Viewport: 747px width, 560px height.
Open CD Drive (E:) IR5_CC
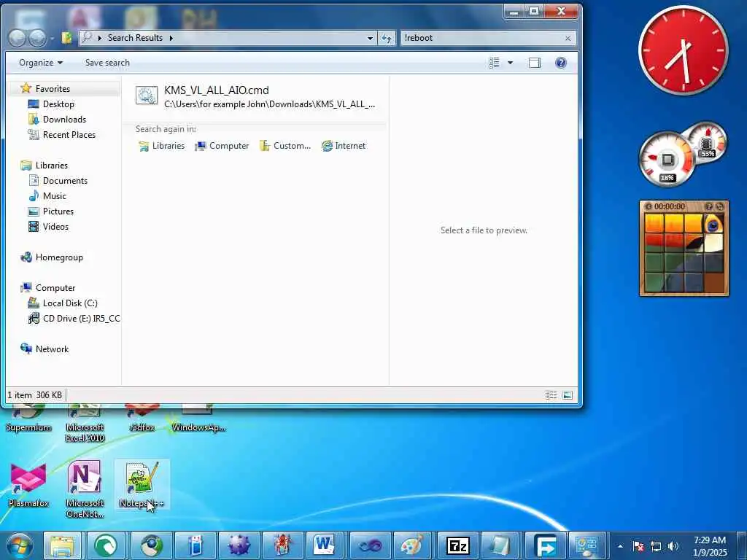tap(81, 318)
